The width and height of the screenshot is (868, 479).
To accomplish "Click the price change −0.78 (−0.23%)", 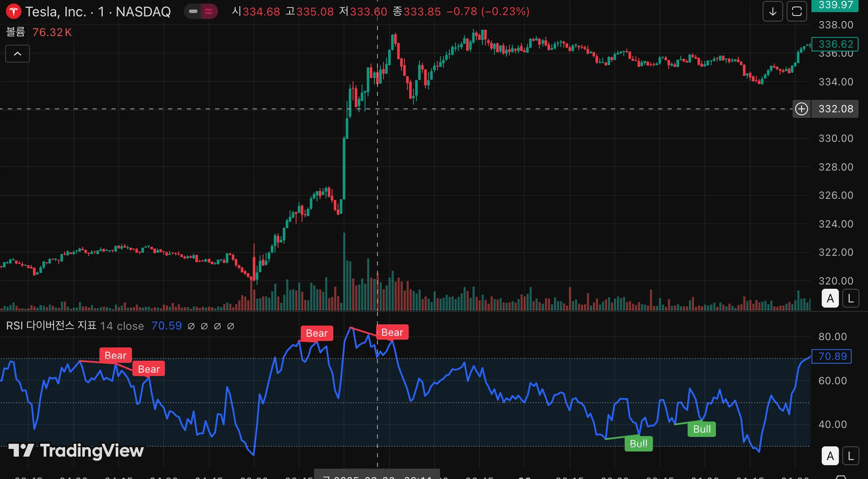I will point(488,12).
